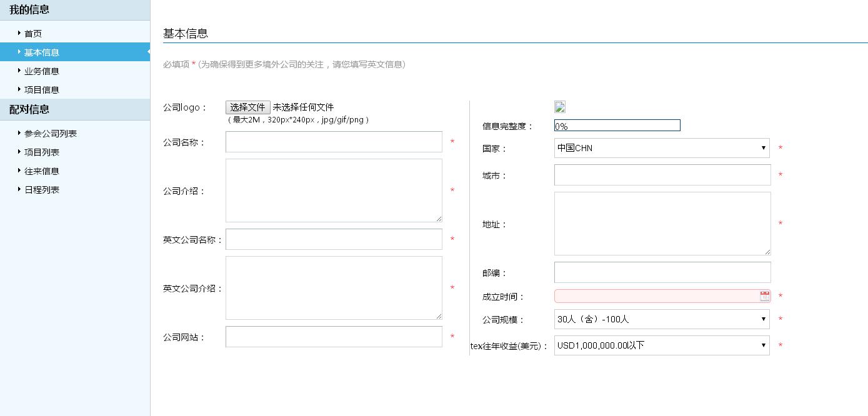Open the 国家 dropdown showing 中国CHN
The height and width of the screenshot is (416, 868).
click(x=661, y=148)
